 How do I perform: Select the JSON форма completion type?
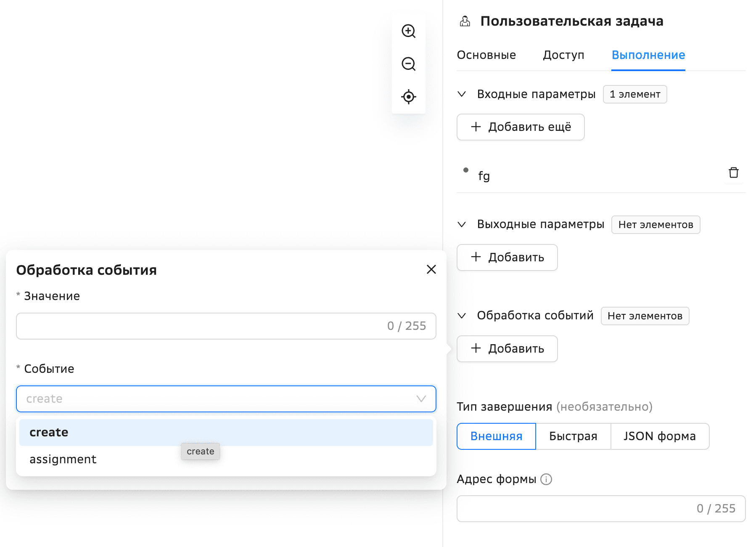(659, 436)
